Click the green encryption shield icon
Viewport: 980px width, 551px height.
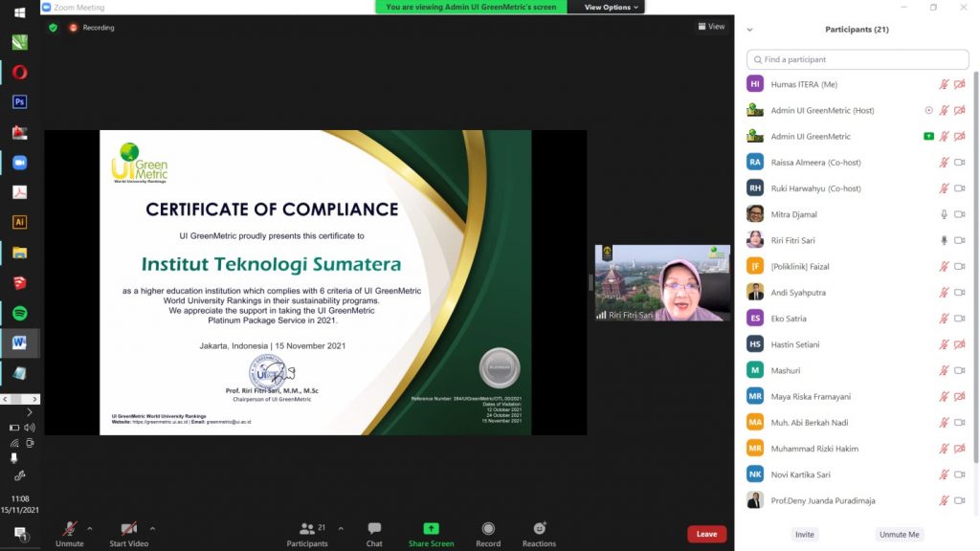pyautogui.click(x=54, y=28)
